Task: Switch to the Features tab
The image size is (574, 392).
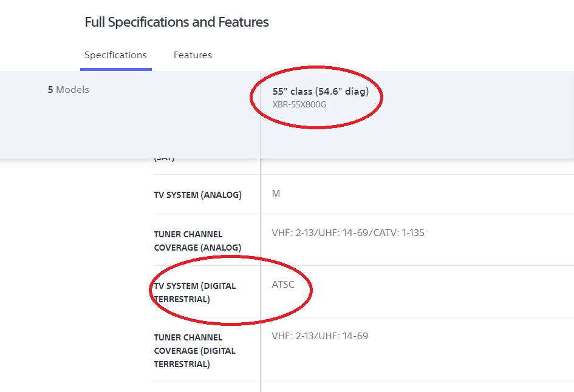Action: (x=193, y=55)
